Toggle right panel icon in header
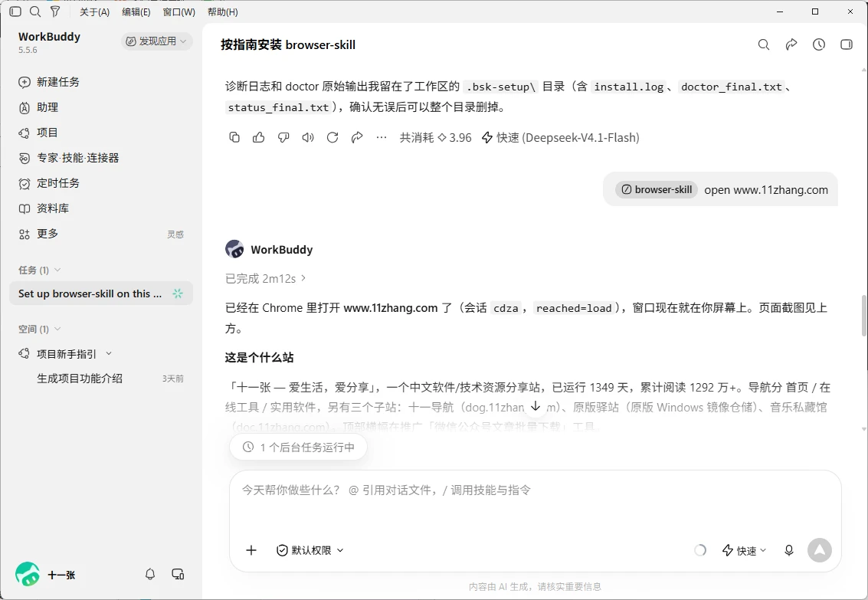Viewport: 868px width, 600px height. click(847, 45)
